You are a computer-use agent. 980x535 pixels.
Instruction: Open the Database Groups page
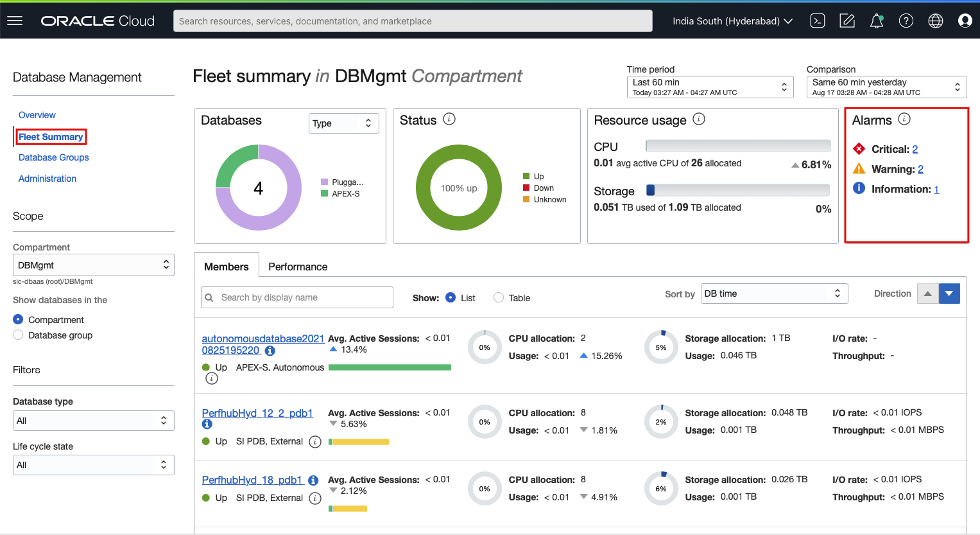(x=53, y=157)
